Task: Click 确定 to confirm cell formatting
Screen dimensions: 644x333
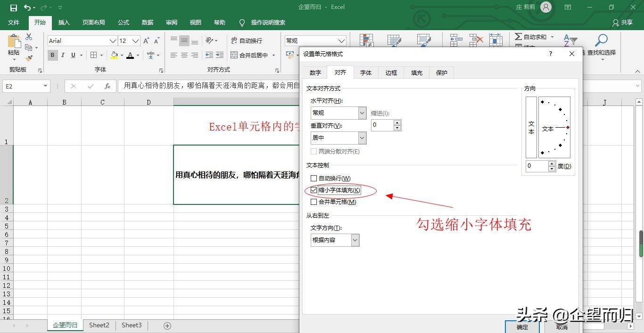Action: click(521, 326)
